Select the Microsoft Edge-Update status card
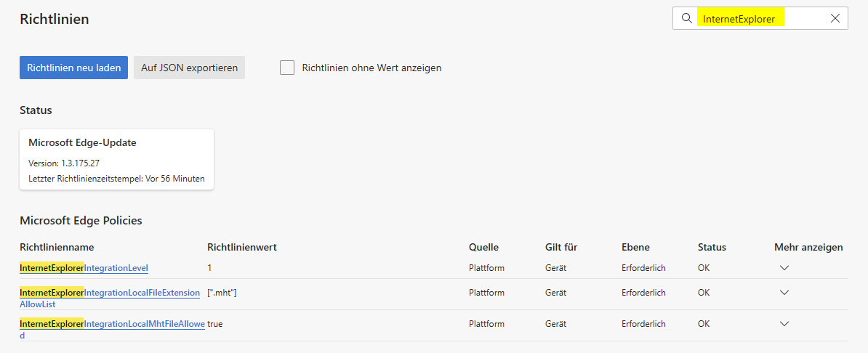 tap(116, 160)
